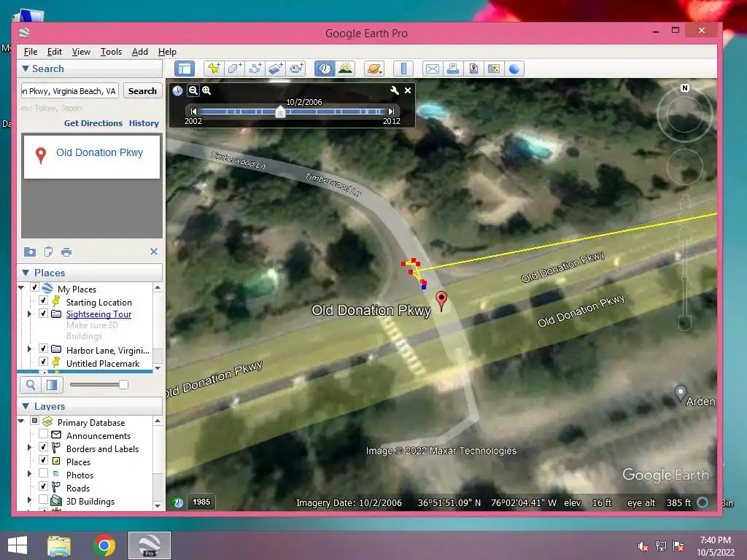Add a polygon from the toolbar

click(234, 69)
